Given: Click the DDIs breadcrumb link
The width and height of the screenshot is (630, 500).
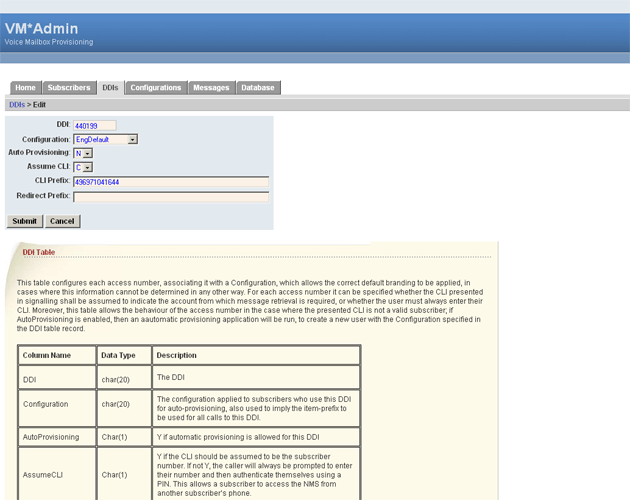Looking at the screenshot, I should coord(17,104).
